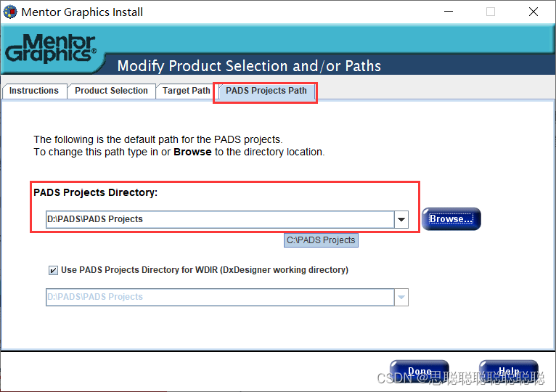Click the PADS Projects Directory path field
The height and width of the screenshot is (392, 556).
220,219
